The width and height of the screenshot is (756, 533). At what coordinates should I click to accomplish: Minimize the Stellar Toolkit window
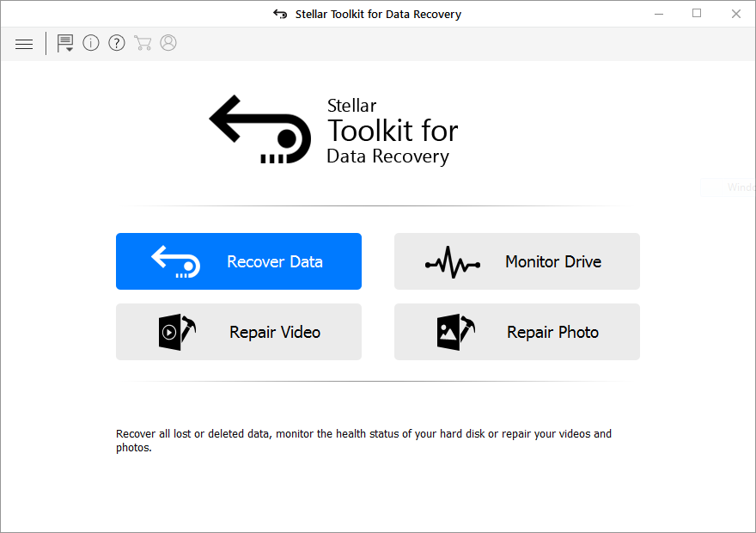(659, 14)
